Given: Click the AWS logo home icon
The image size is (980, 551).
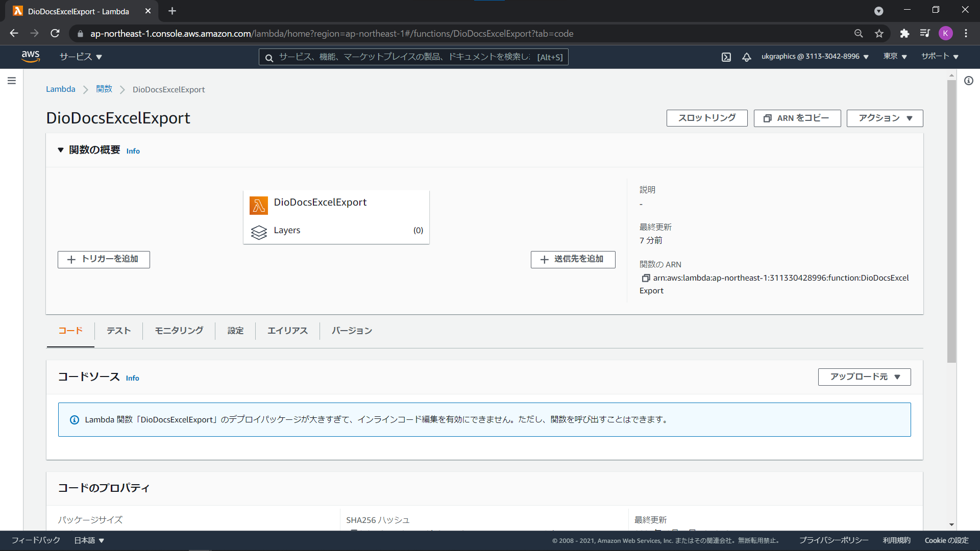Looking at the screenshot, I should [31, 57].
